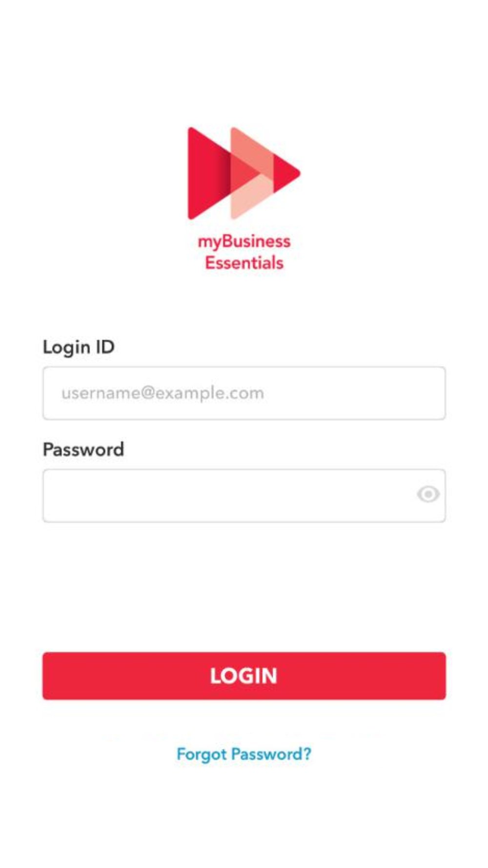Show password using the eye icon
The width and height of the screenshot is (488, 868).
(428, 494)
